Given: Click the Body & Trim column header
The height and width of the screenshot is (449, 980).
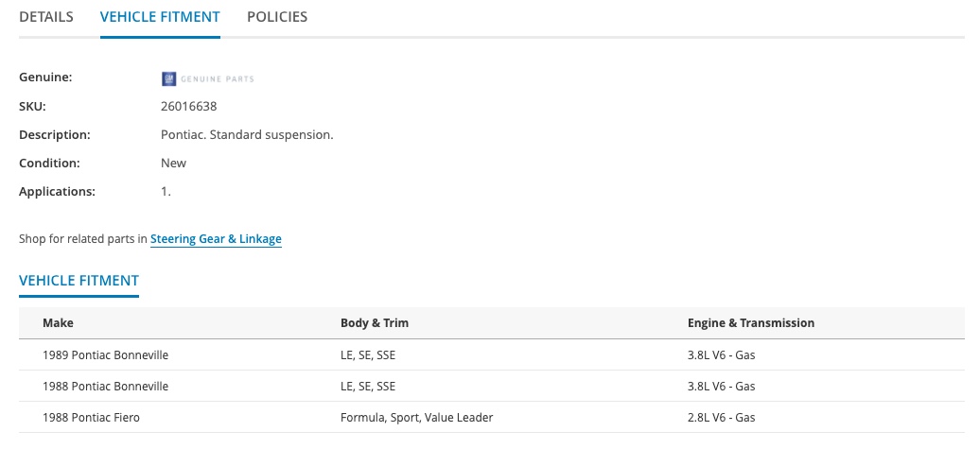Looking at the screenshot, I should (x=375, y=323).
